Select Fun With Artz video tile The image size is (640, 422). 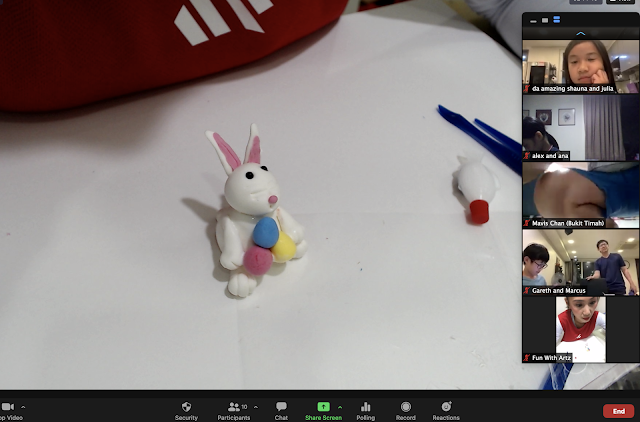coord(581,330)
